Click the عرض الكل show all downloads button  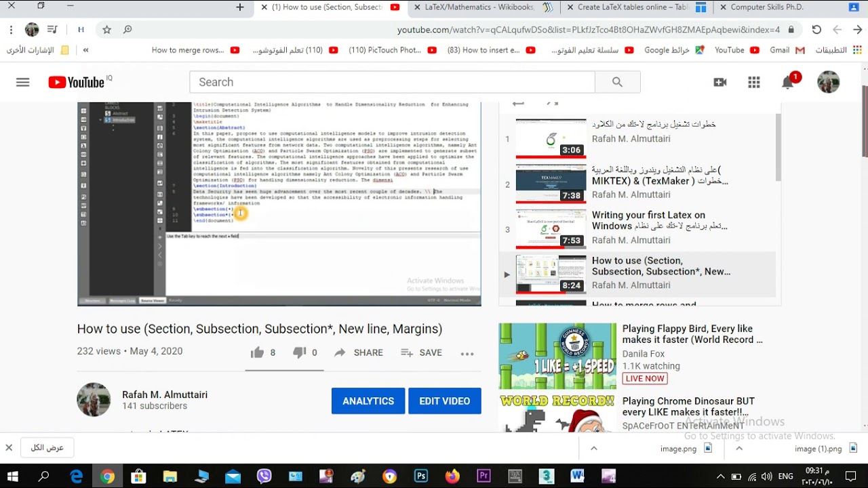tap(47, 448)
